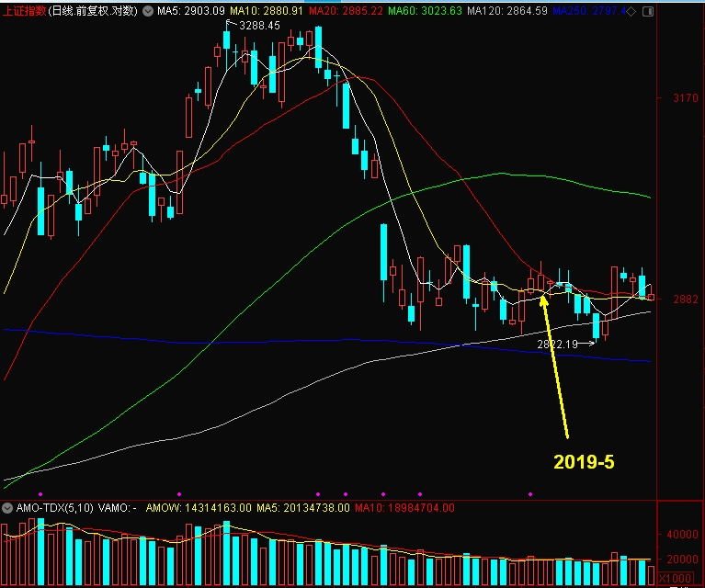Viewport: 705px width, 588px height.
Task: Click the 2822.19 low price label
Action: click(x=558, y=345)
